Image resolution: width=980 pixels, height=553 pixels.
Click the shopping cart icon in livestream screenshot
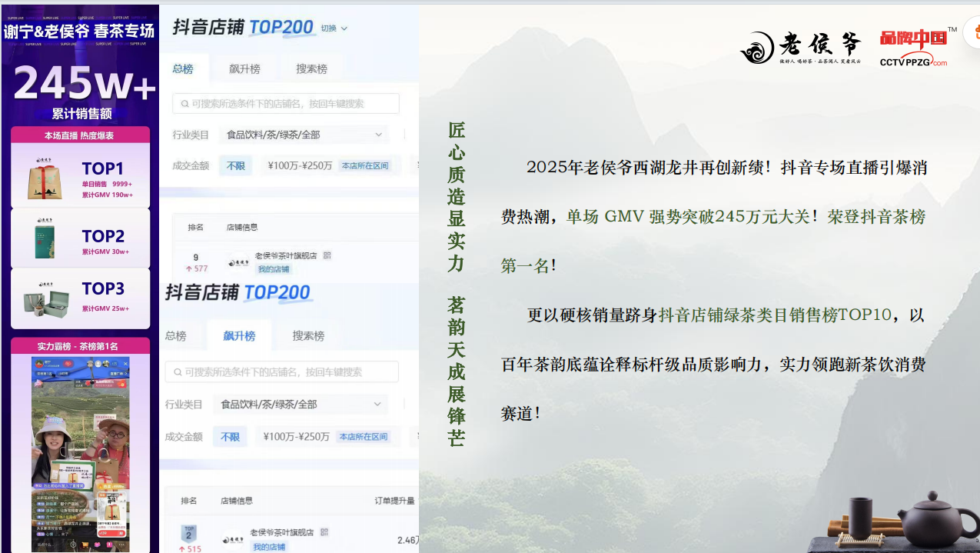click(x=85, y=545)
